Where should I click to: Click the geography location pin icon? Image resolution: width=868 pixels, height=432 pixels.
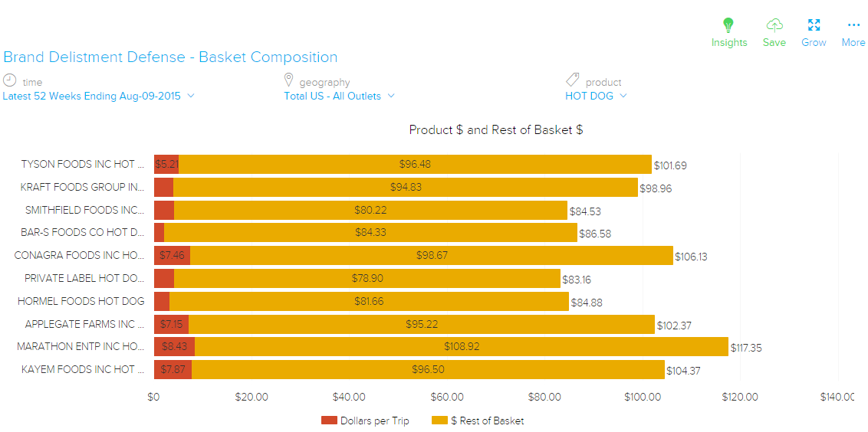289,80
